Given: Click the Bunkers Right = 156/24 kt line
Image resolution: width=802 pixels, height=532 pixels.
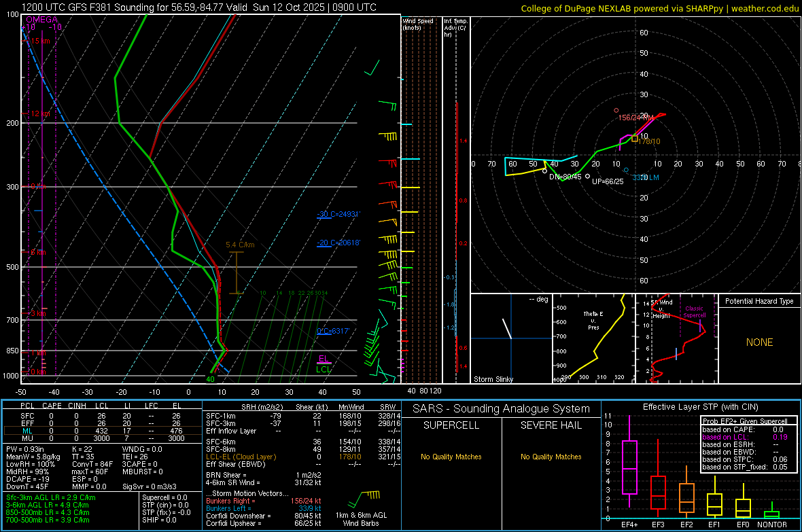Looking at the screenshot, I should tap(264, 501).
